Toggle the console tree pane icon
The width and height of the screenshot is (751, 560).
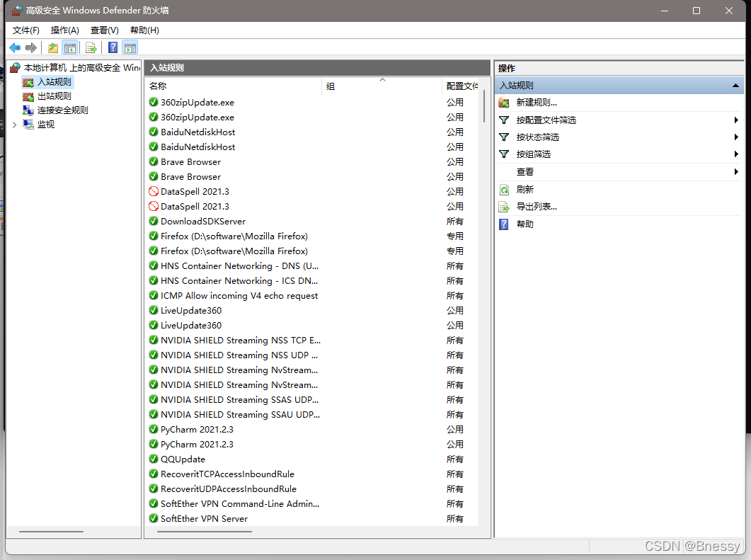pyautogui.click(x=70, y=48)
